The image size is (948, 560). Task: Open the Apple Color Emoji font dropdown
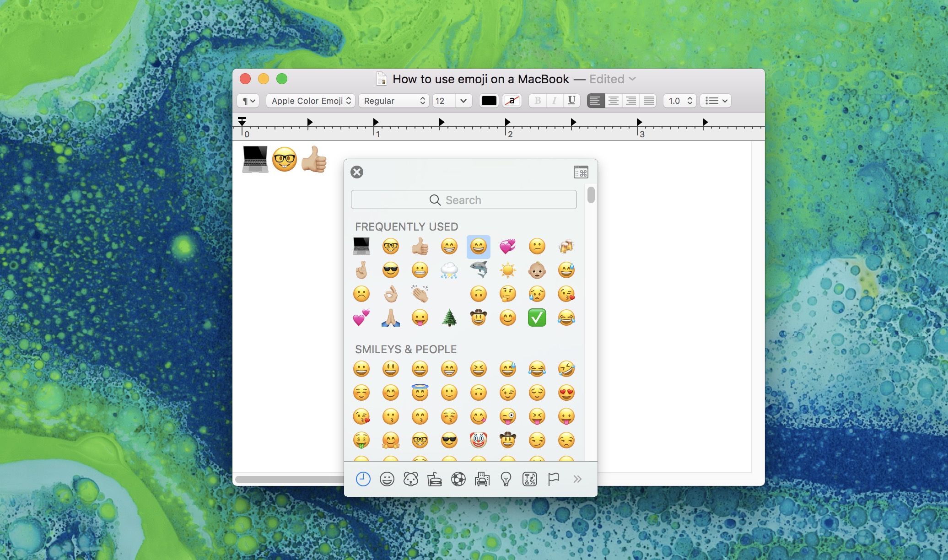[310, 101]
